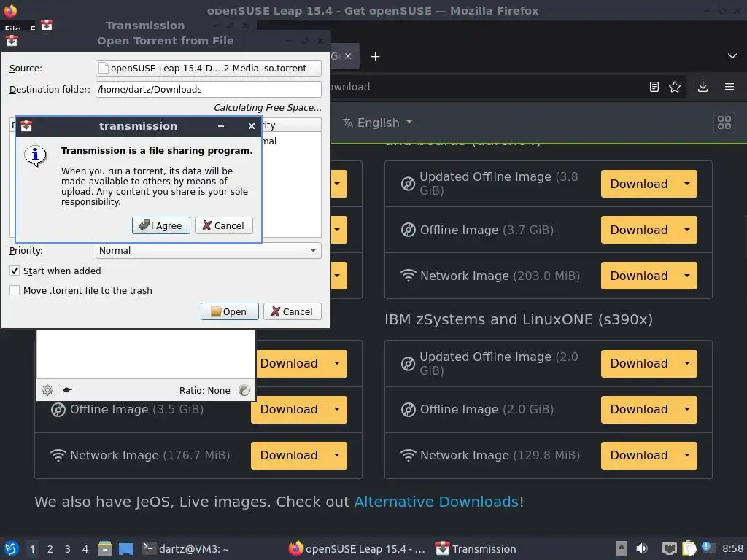Click disc icon beside Offline Image 3.7 GiB
This screenshot has width=747, height=560.
pyautogui.click(x=409, y=230)
